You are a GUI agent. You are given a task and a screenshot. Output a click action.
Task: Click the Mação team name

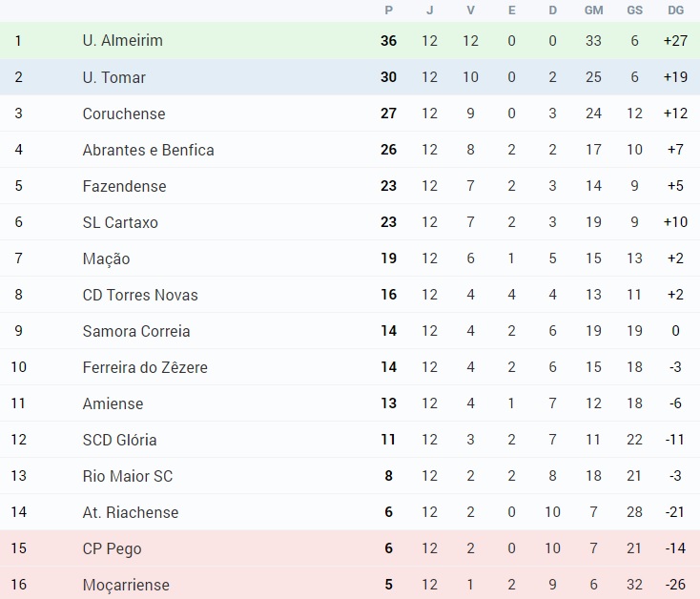click(106, 258)
